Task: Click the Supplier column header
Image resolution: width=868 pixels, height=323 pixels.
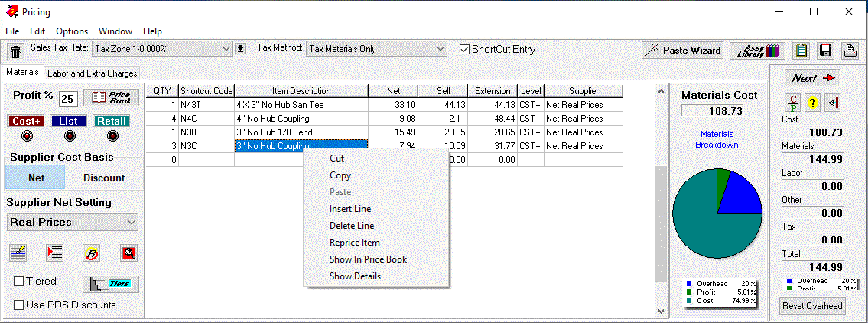Action: coord(584,91)
